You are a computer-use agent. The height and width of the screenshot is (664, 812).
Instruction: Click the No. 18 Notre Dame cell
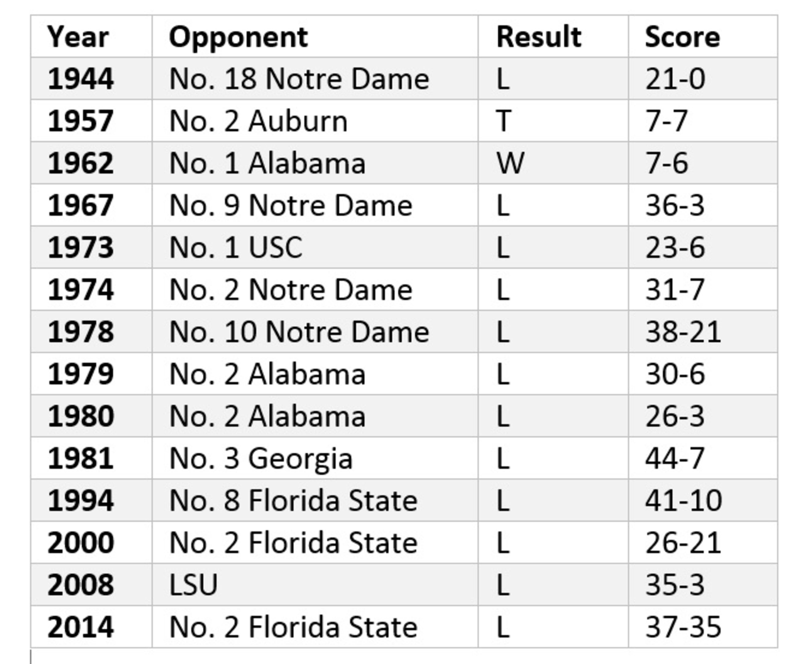[299, 79]
